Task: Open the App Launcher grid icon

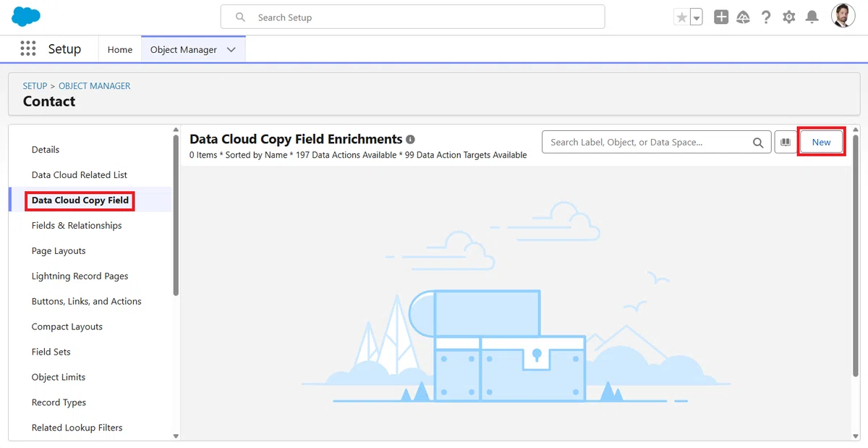Action: click(28, 48)
